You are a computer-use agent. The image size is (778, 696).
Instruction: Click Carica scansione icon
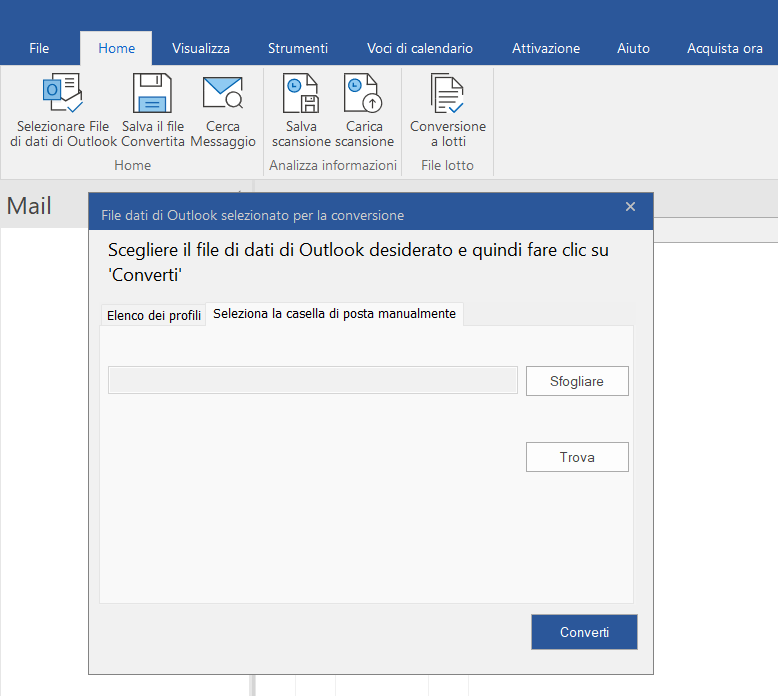[363, 93]
